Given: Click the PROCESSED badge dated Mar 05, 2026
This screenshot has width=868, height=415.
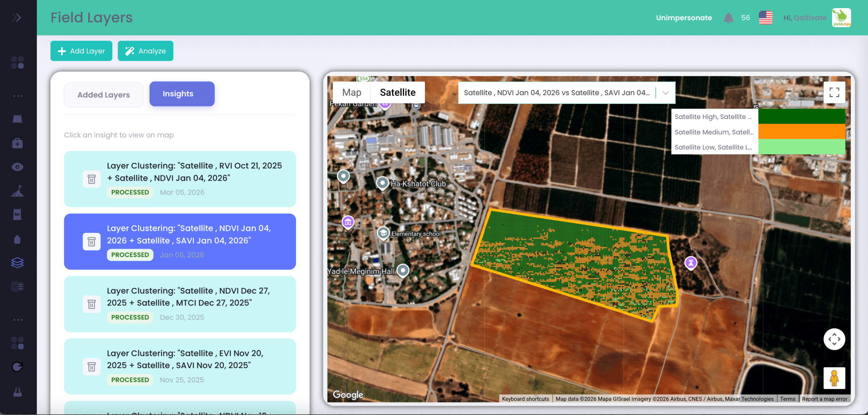Looking at the screenshot, I should [x=130, y=192].
